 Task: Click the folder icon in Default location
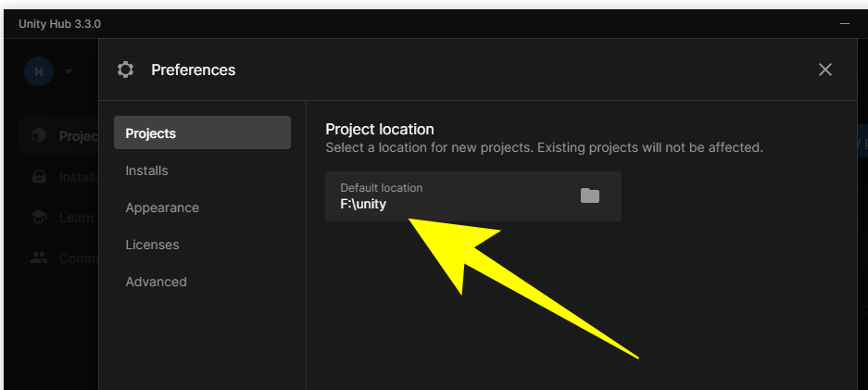coord(590,195)
